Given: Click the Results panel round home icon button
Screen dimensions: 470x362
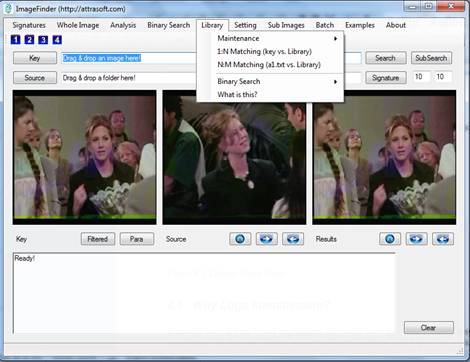Looking at the screenshot, I should click(x=390, y=239).
